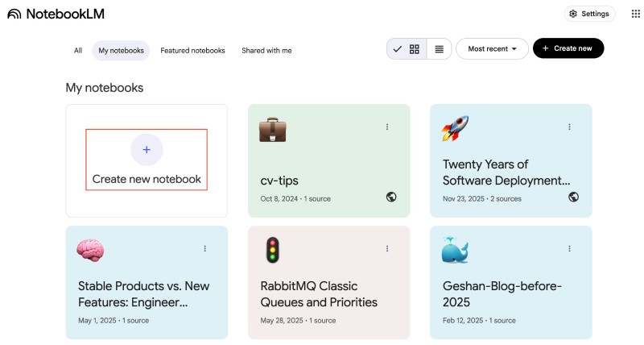Click the Feb 12, 2025 · 1 source text
The image size is (644, 345).
click(479, 320)
